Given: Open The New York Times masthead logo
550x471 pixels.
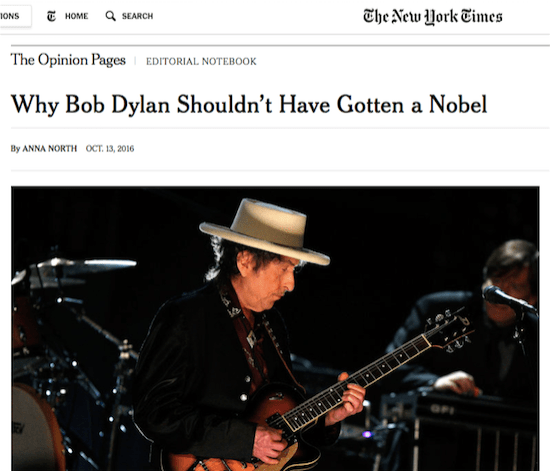Looking at the screenshot, I should (x=432, y=17).
